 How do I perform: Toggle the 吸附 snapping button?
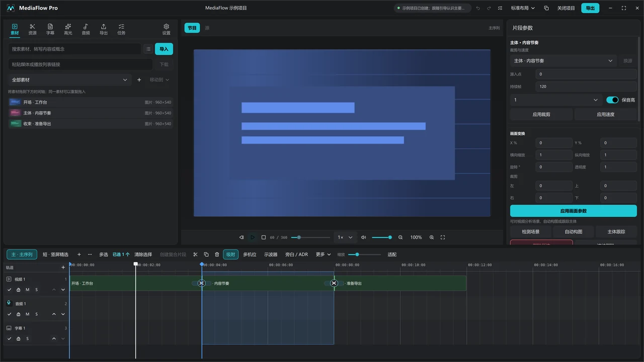pos(230,254)
